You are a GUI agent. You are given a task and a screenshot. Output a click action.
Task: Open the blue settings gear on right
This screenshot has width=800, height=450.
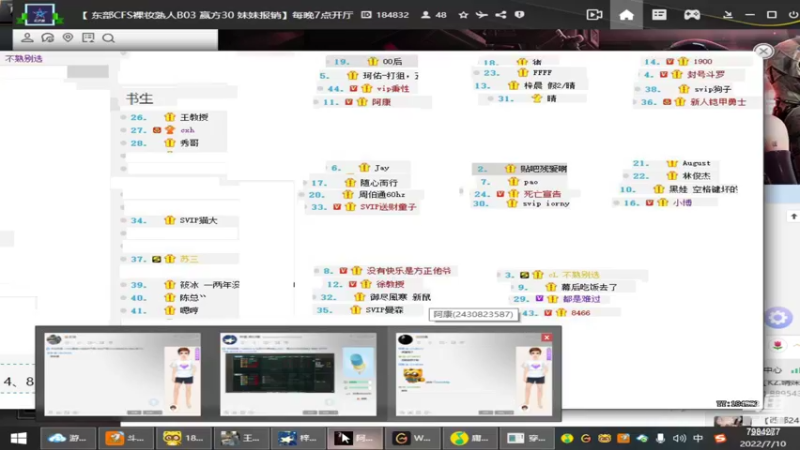778,318
